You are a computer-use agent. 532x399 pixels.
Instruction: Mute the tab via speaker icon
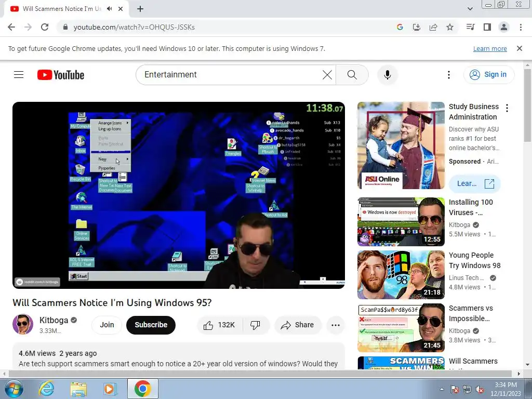109,9
